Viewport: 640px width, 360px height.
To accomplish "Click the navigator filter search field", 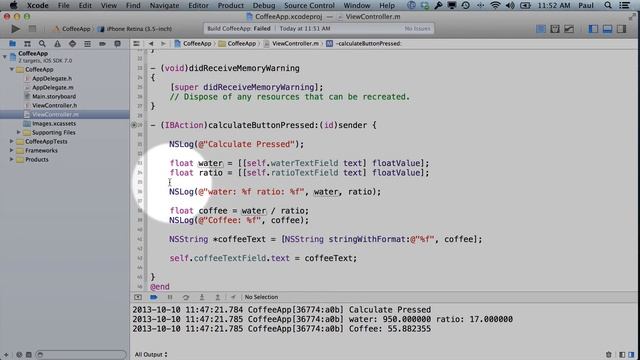I will point(81,355).
